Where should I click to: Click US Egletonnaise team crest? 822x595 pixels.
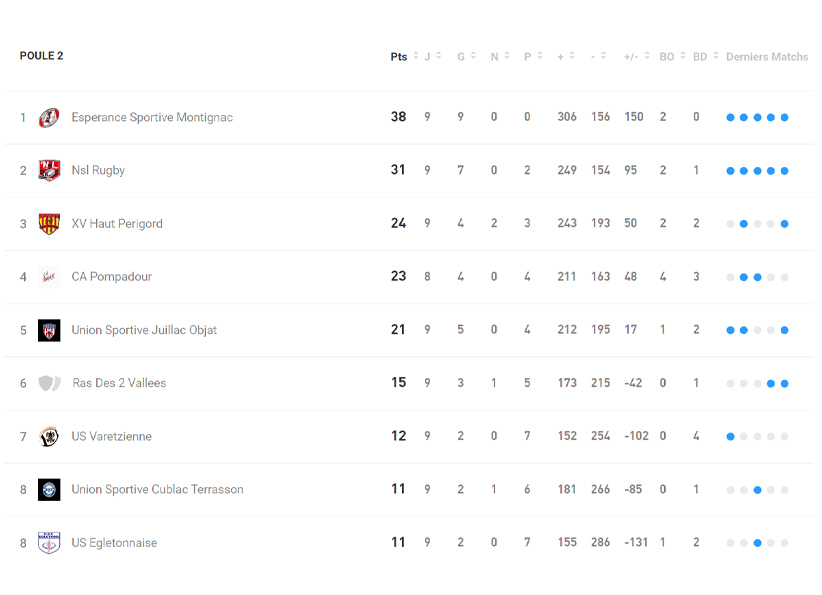(x=49, y=543)
